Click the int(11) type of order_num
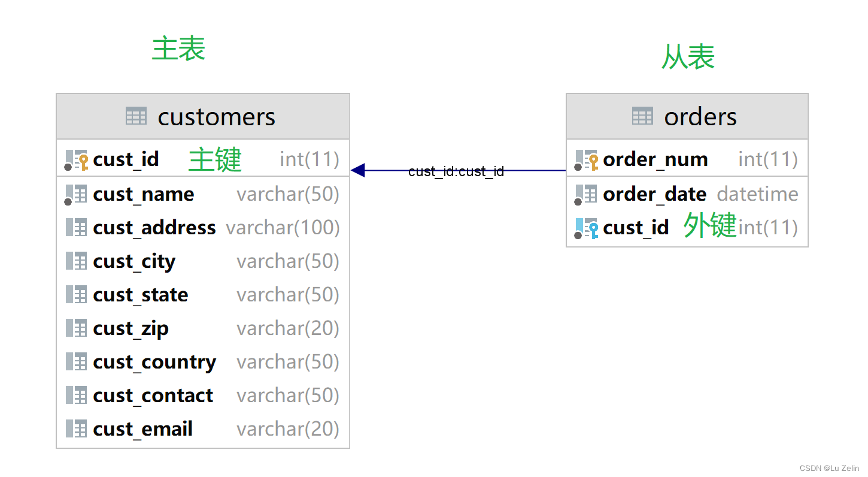Screen dimensions: 868x477 (x=768, y=159)
